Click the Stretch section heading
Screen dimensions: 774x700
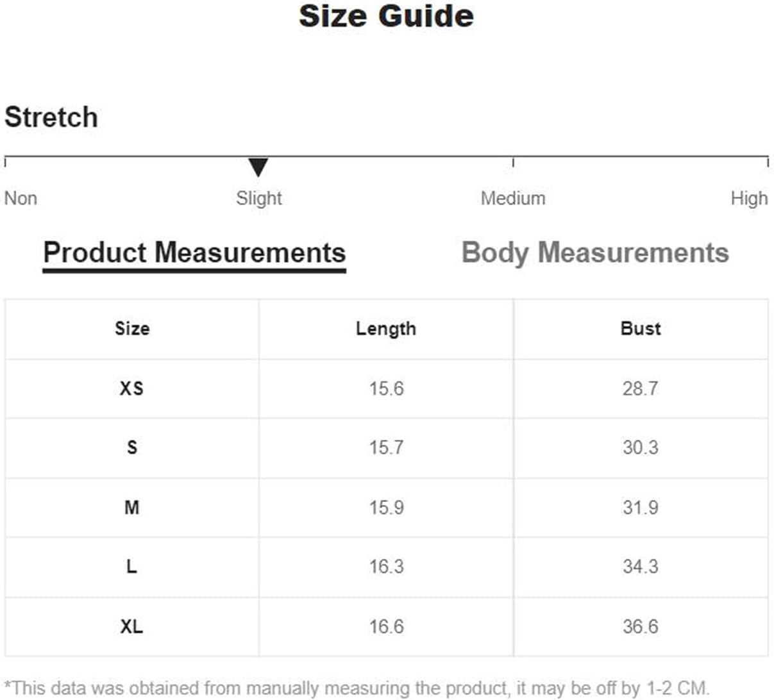pos(51,117)
